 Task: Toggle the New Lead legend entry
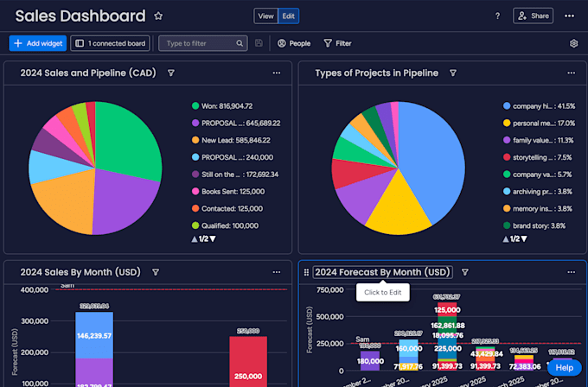click(231, 140)
